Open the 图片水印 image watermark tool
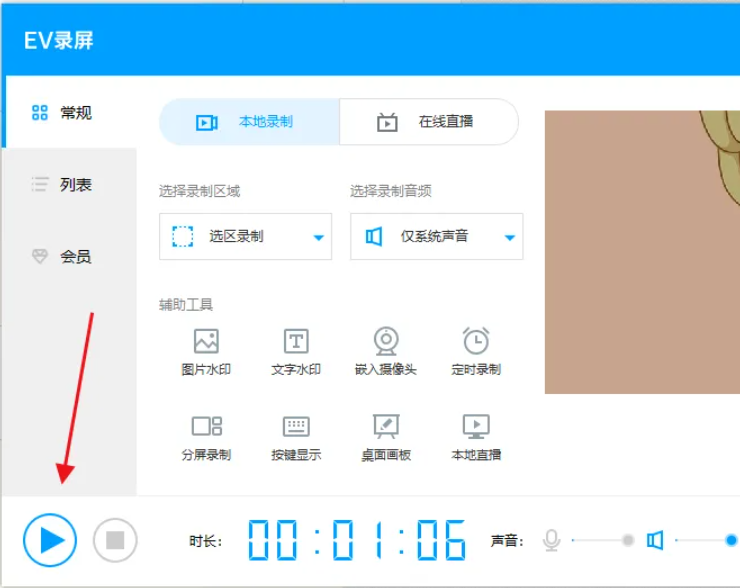The height and width of the screenshot is (588, 740). click(206, 352)
